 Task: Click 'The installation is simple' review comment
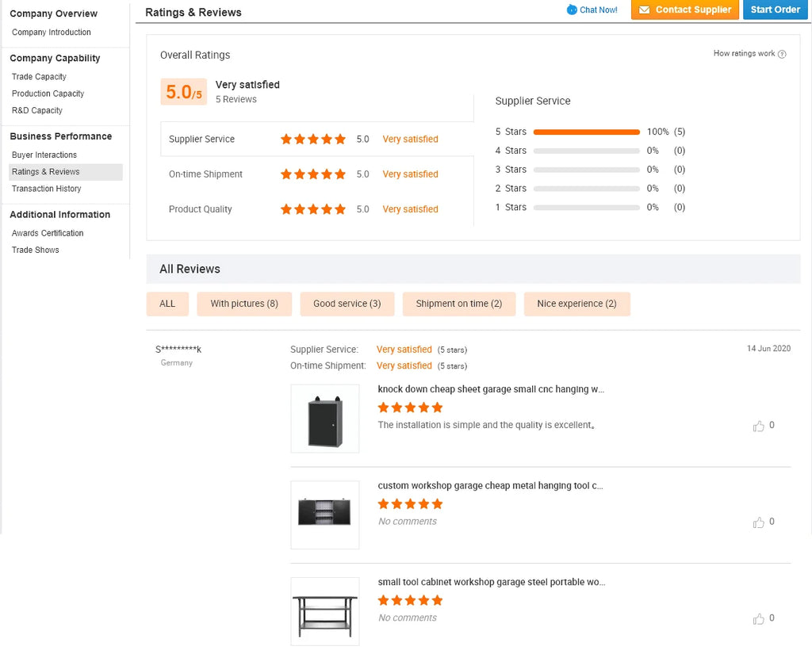tap(486, 425)
